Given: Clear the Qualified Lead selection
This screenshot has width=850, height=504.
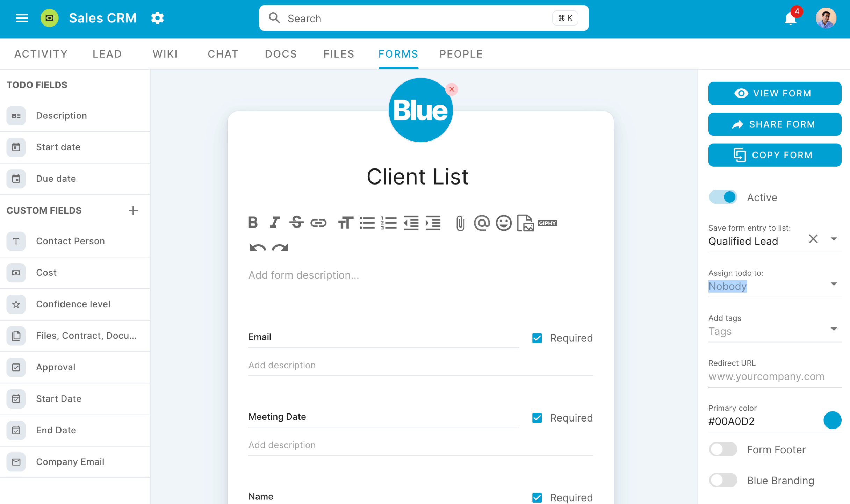Looking at the screenshot, I should (x=813, y=239).
